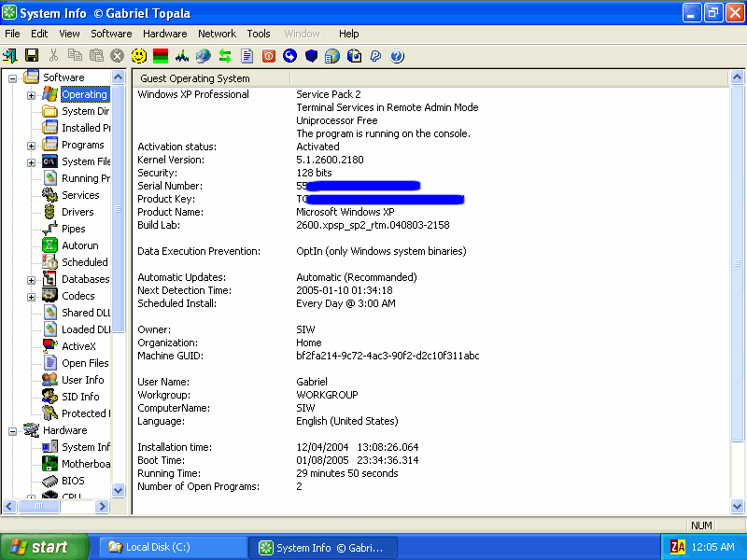
Task: Click the red-green-black flag toolbar icon
Action: pyautogui.click(x=161, y=56)
